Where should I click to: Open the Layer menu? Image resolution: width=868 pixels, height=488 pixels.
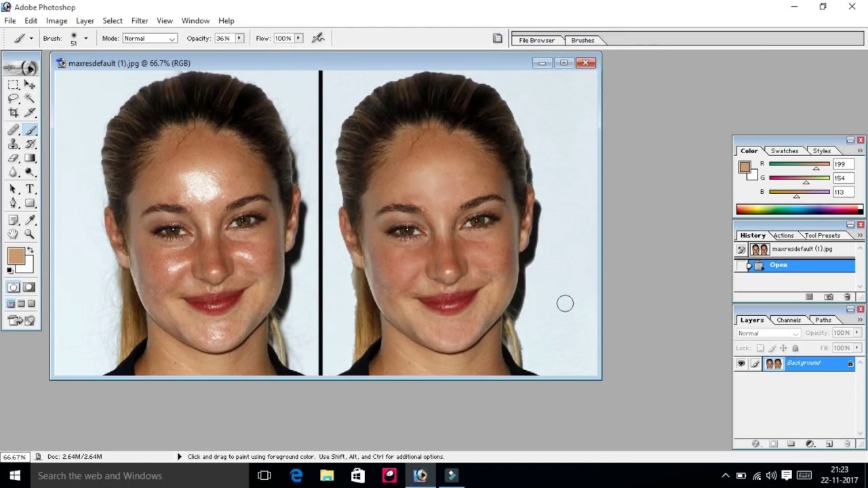(85, 21)
